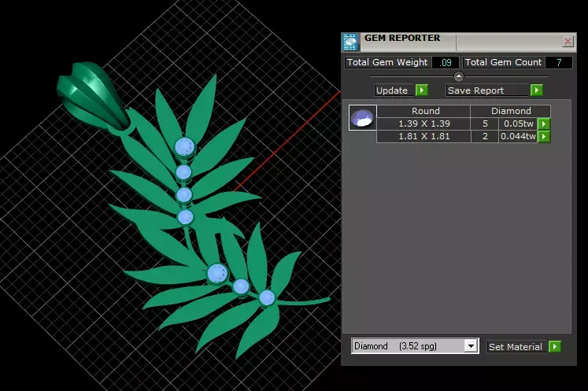Click the Total Gem Count label
588x391 pixels.
[504, 62]
